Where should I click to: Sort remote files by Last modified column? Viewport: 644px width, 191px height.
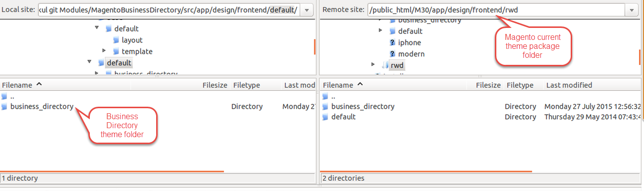point(591,85)
